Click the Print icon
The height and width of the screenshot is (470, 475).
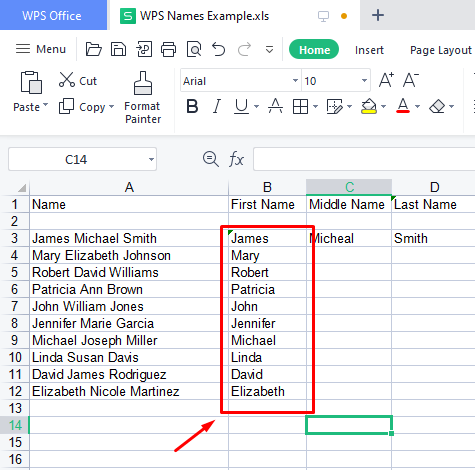pyautogui.click(x=169, y=49)
